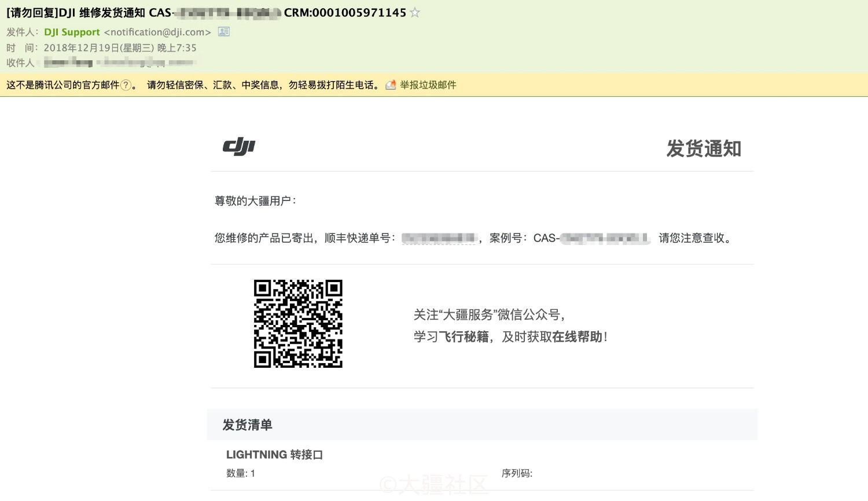The width and height of the screenshot is (868, 501).
Task: Click the report spam flame icon
Action: [x=391, y=85]
